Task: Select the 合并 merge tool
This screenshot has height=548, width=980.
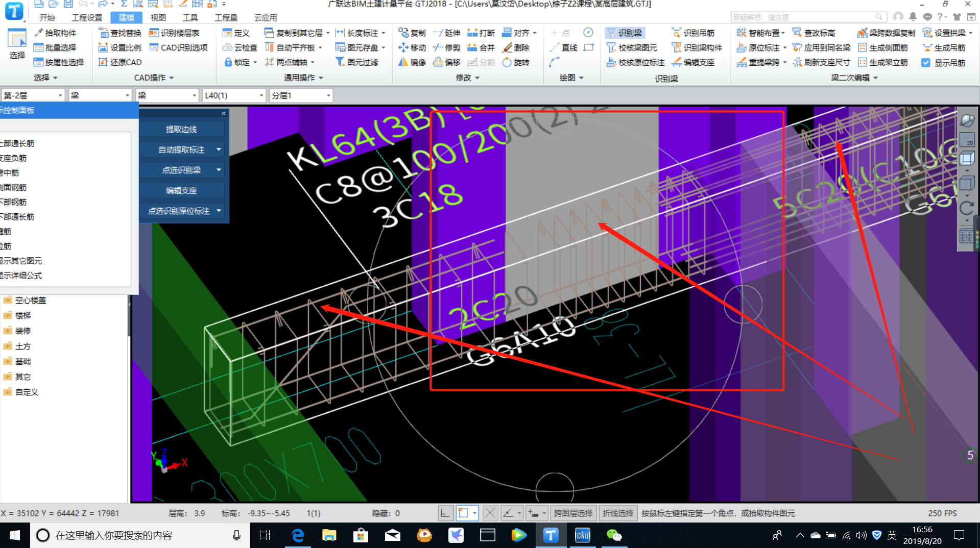Action: (x=481, y=47)
